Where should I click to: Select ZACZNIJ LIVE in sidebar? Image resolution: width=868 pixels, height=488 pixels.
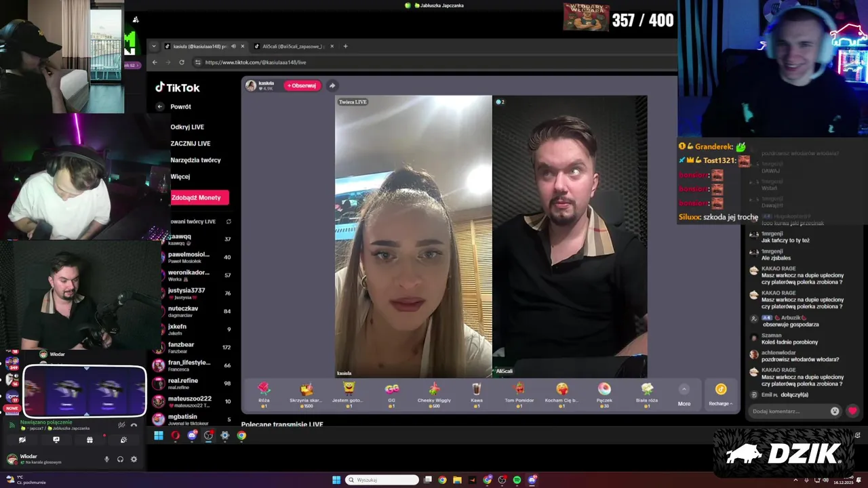point(191,144)
